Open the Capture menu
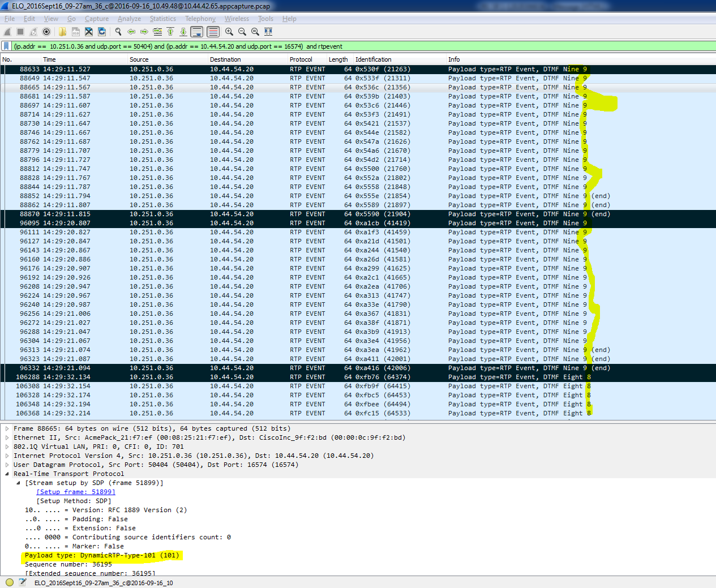Screen dimensions: 716x588 pyautogui.click(x=97, y=19)
